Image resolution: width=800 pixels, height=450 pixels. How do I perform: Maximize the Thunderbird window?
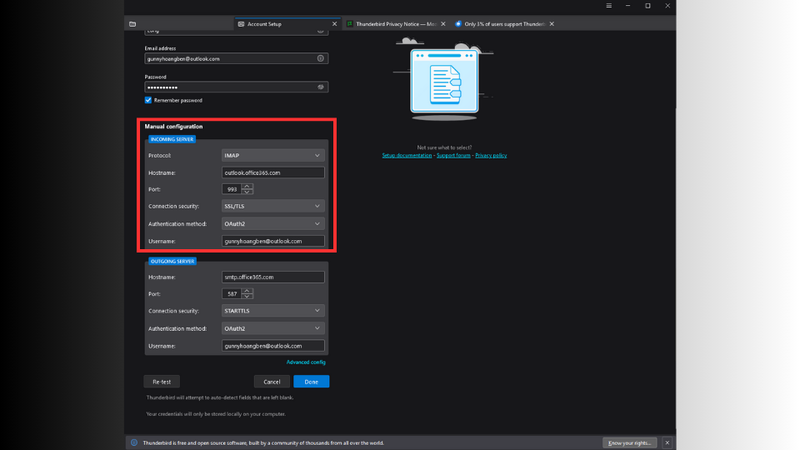(648, 6)
